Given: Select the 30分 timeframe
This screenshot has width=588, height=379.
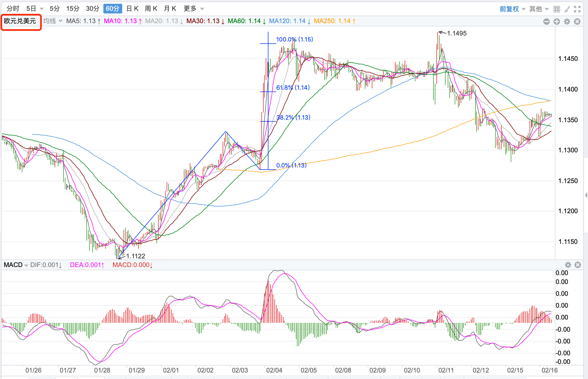Looking at the screenshot, I should click(x=93, y=9).
